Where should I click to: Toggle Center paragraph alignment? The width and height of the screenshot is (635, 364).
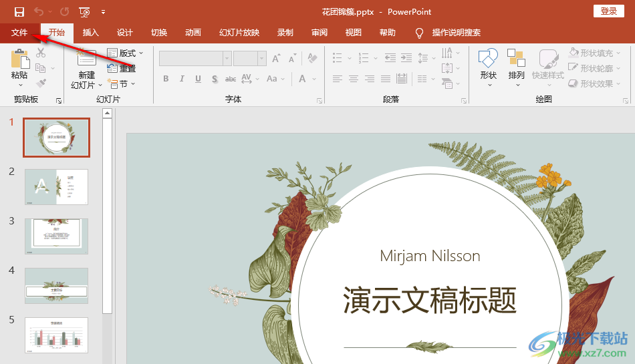(354, 78)
